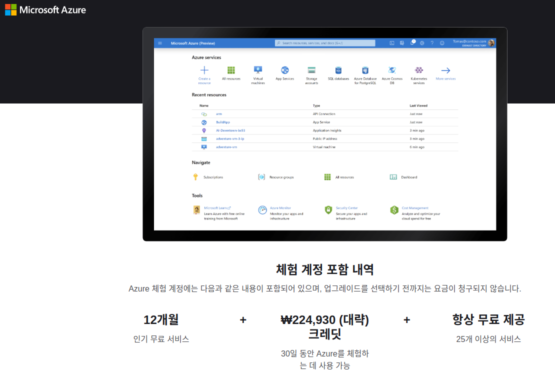Viewport: 555px width, 392px height.
Task: Open Azure Database for PostgreSQL icon
Action: (365, 70)
